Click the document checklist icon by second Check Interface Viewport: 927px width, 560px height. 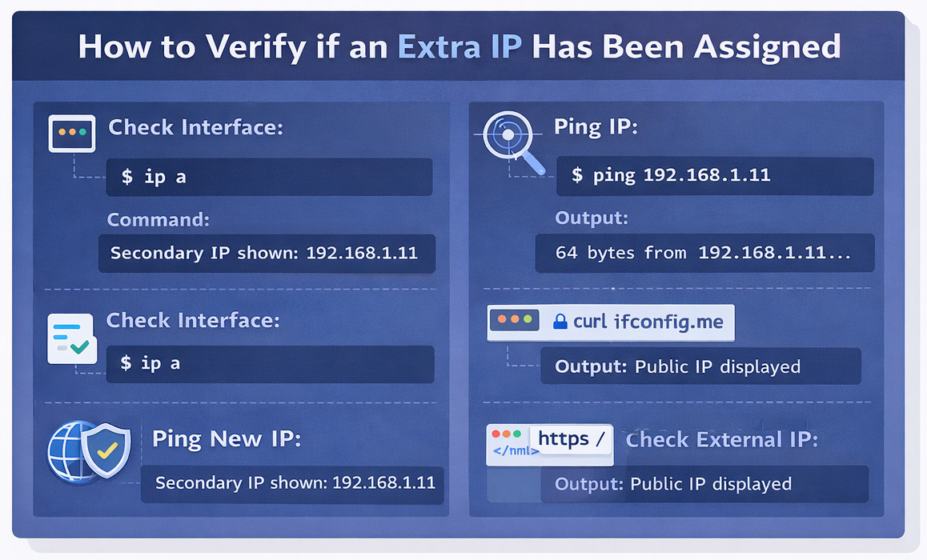(x=71, y=339)
